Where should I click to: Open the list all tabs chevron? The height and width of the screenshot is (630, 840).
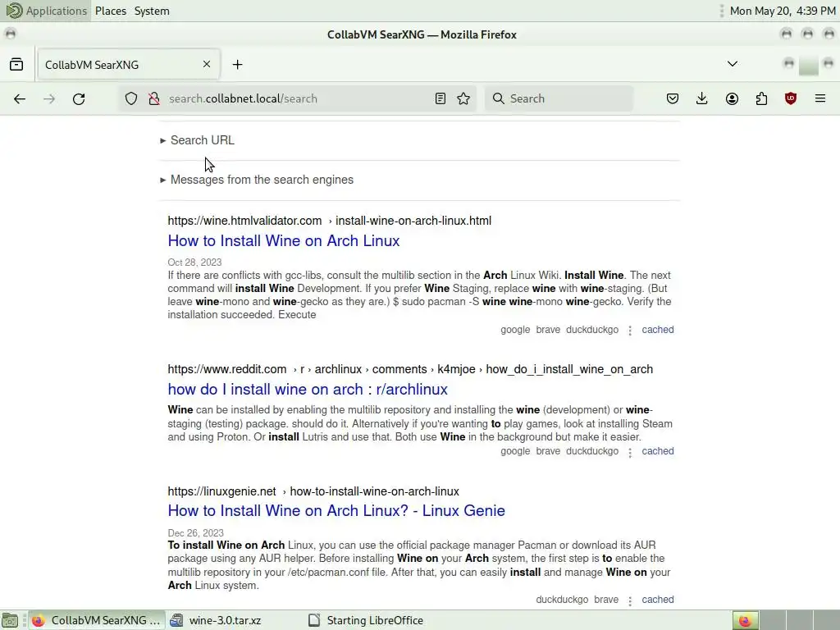[733, 64]
